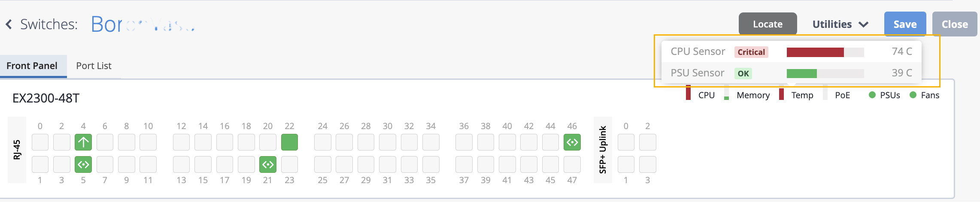This screenshot has width=980, height=202.
Task: Select RJ-45 port 46 trunk icon
Action: coord(572,142)
